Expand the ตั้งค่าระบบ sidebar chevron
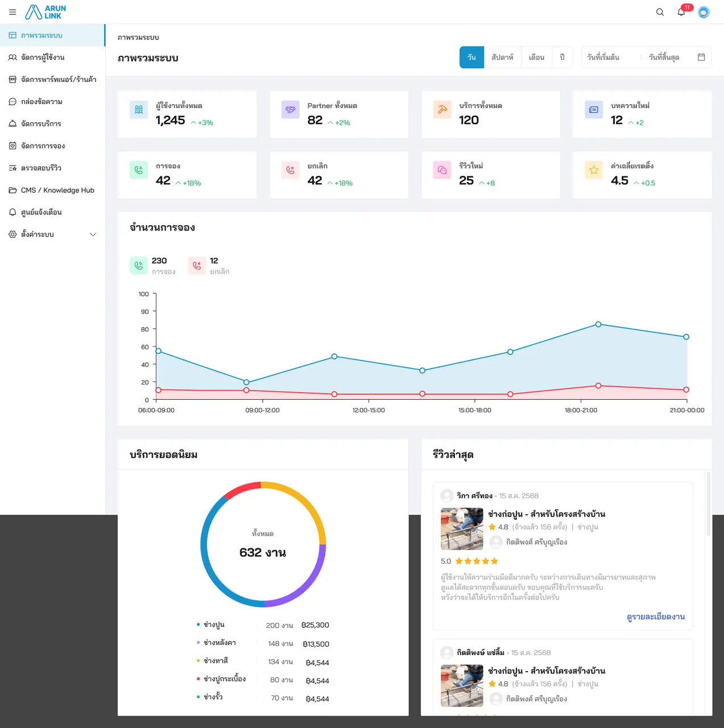This screenshot has height=728, width=724. point(93,234)
